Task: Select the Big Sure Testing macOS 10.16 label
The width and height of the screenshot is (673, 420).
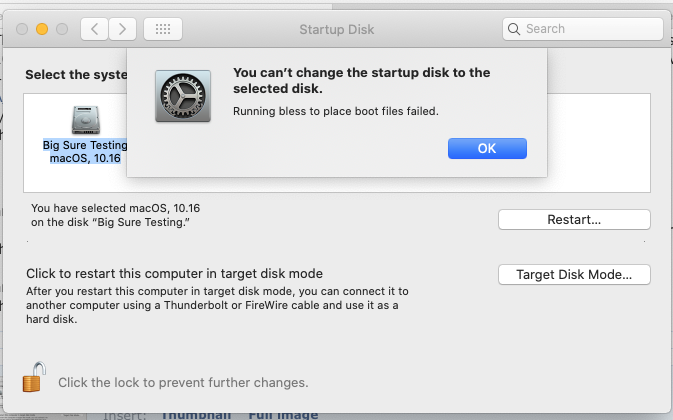Action: click(x=85, y=151)
